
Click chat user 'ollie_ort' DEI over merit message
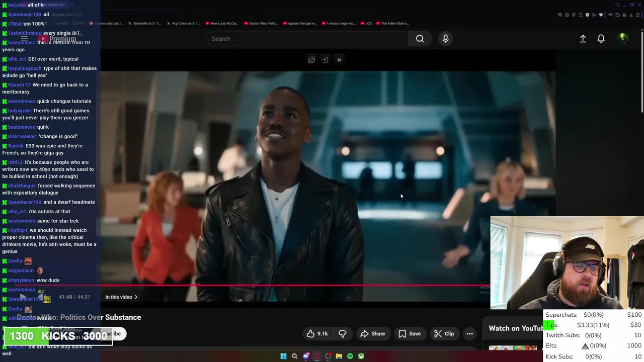(17, 59)
